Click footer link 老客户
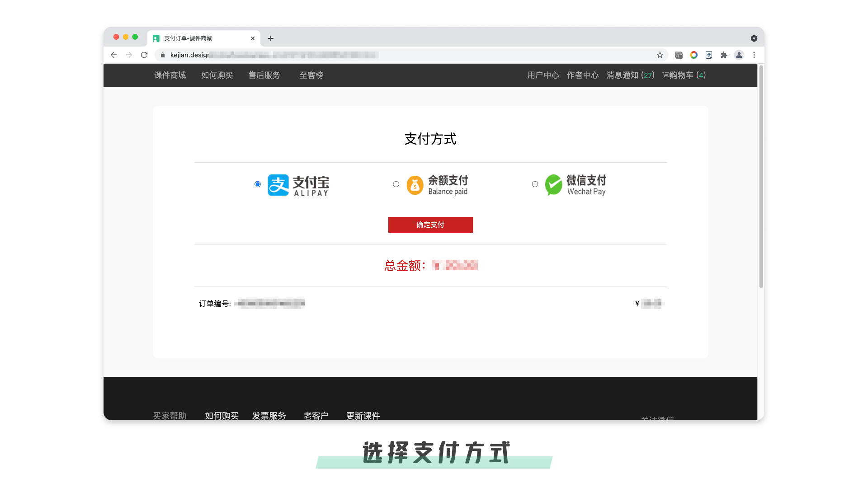The image size is (868, 488). (x=316, y=416)
